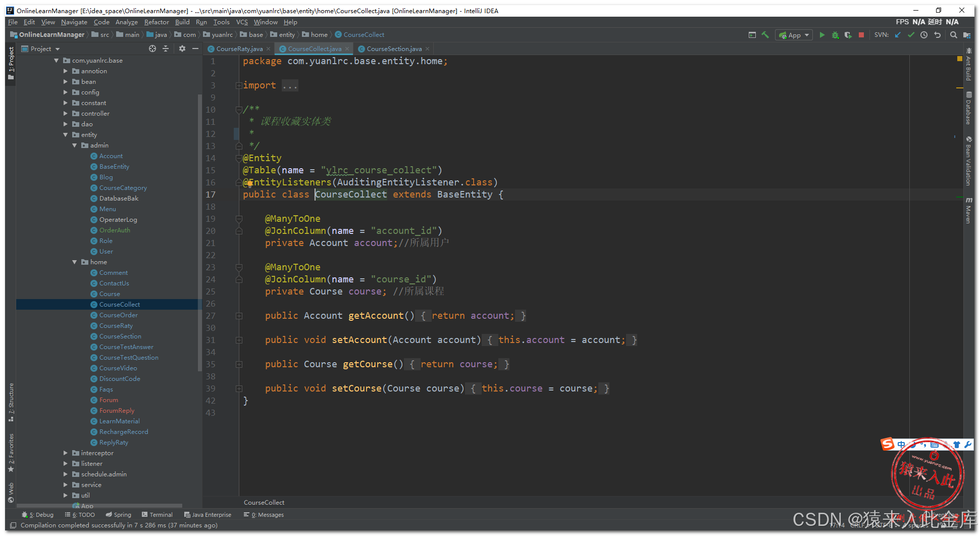Run the App configuration
The image size is (980, 536).
click(822, 35)
